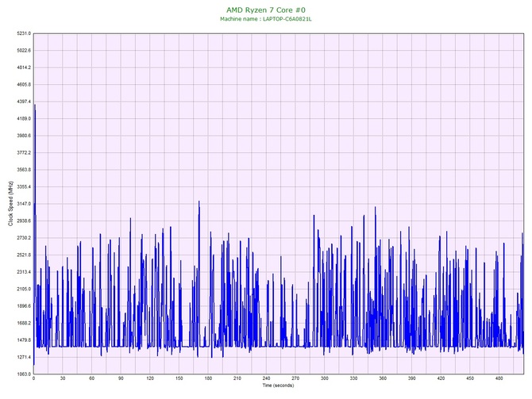Click the 4397.4 y-axis value
The height and width of the screenshot is (399, 532).
tap(24, 102)
